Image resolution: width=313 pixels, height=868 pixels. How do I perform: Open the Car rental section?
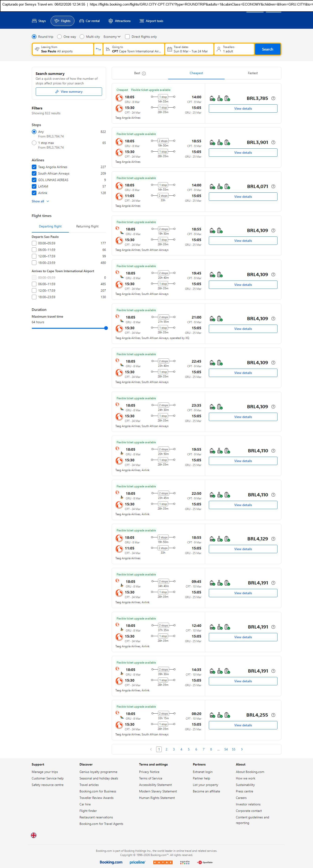pyautogui.click(x=89, y=21)
